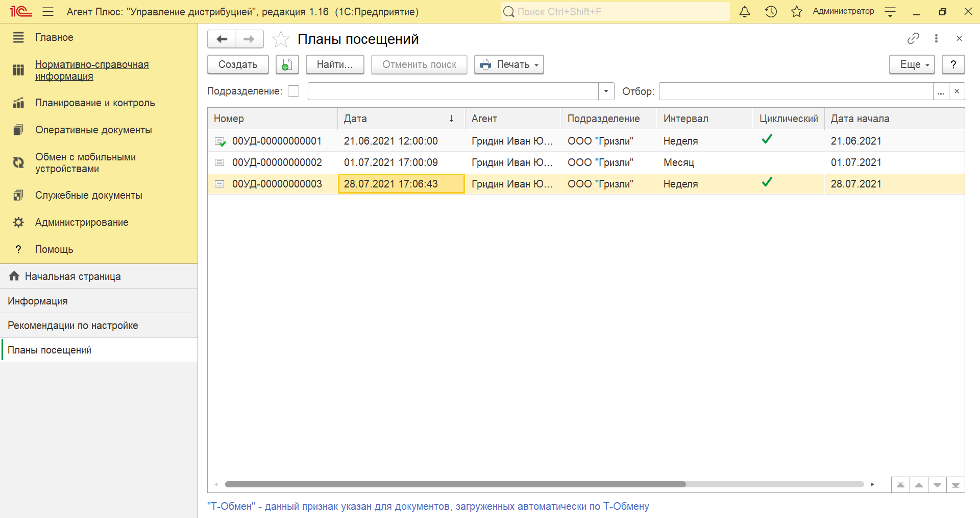Screen dimensions: 980x518
Task: Click the Интервал column header
Action: tap(705, 119)
